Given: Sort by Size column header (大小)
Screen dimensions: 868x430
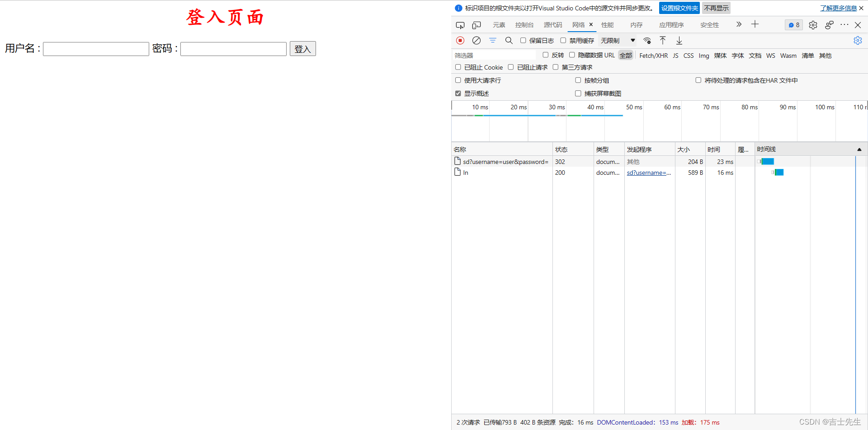Looking at the screenshot, I should (x=690, y=150).
